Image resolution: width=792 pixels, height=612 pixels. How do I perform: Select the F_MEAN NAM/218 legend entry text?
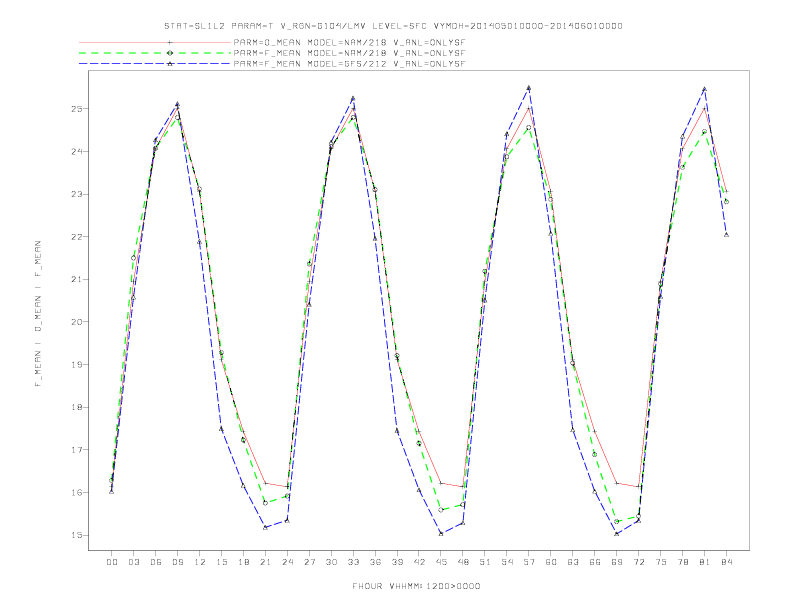[349, 53]
